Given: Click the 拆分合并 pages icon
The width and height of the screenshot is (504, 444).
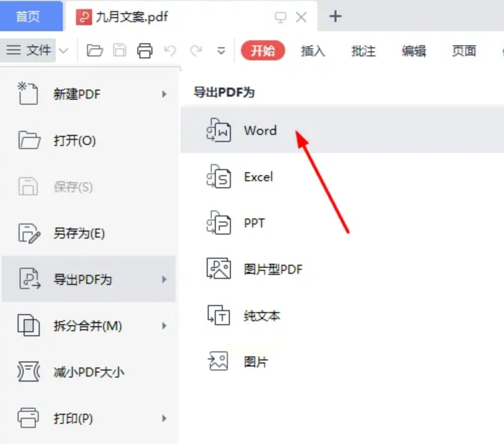Looking at the screenshot, I should point(28,325).
